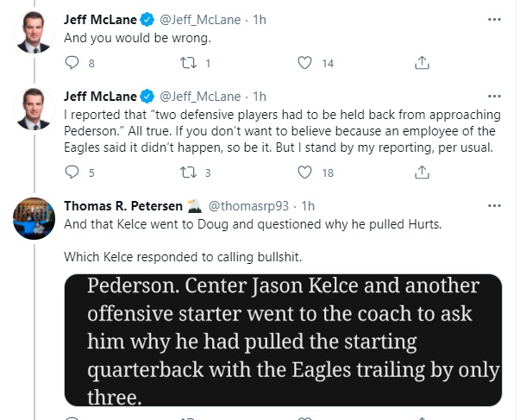Reply to the "And you would be wrong" tweet

[x=72, y=62]
